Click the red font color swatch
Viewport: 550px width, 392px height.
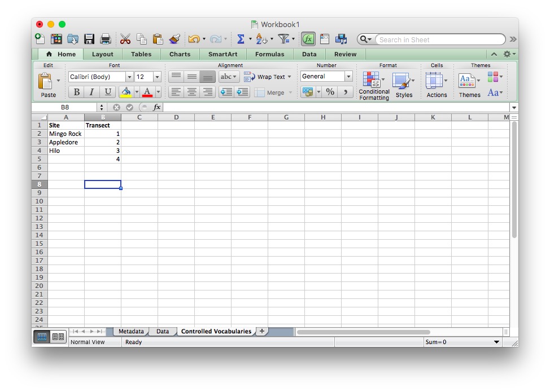pos(147,92)
